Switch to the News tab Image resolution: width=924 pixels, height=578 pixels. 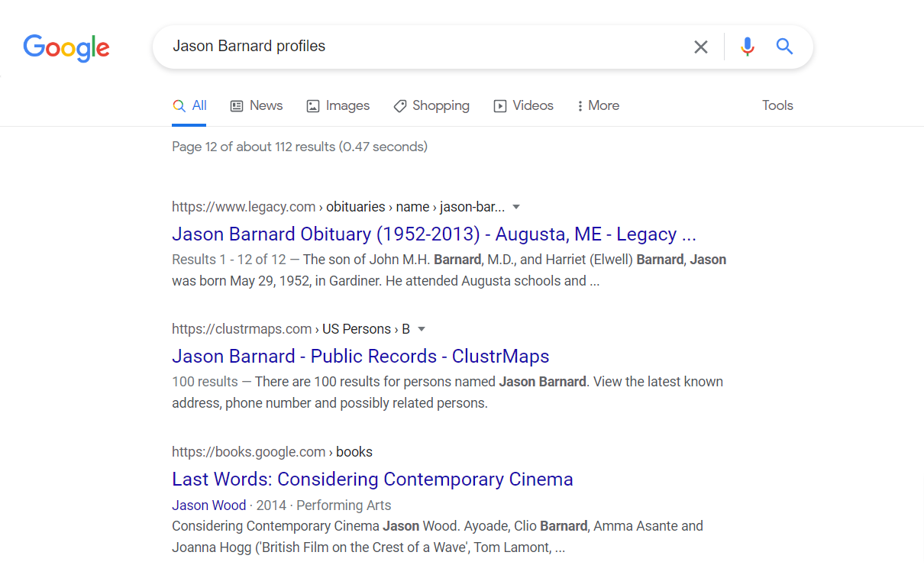(x=257, y=106)
